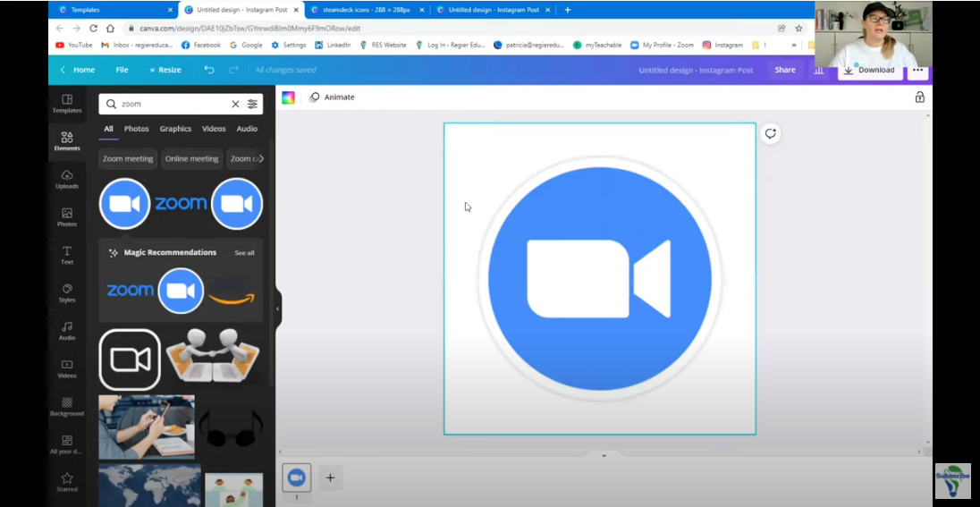Collapse the side panel with handle arrow
Viewport: 980px width, 507px height.
tap(277, 308)
